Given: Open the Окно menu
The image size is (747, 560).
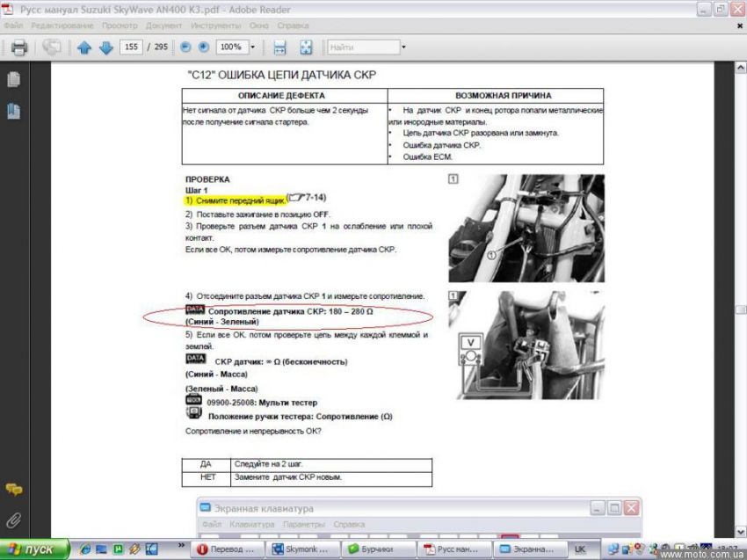Looking at the screenshot, I should click(x=259, y=25).
